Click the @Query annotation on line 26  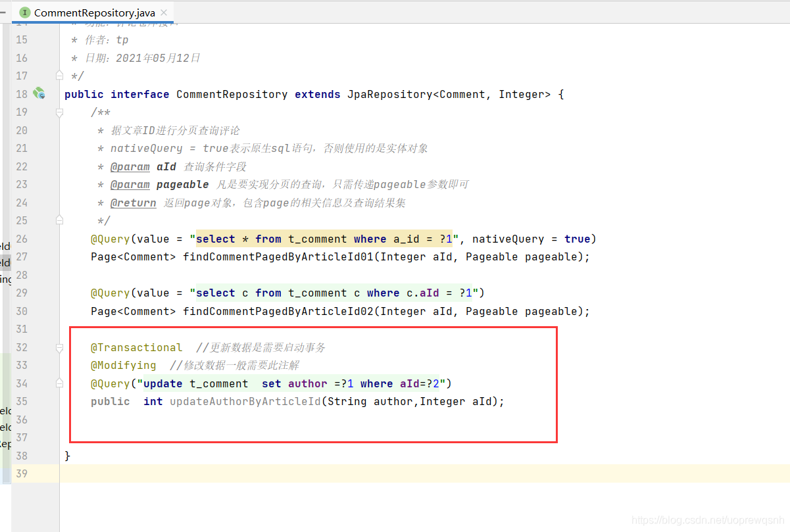tap(110, 239)
